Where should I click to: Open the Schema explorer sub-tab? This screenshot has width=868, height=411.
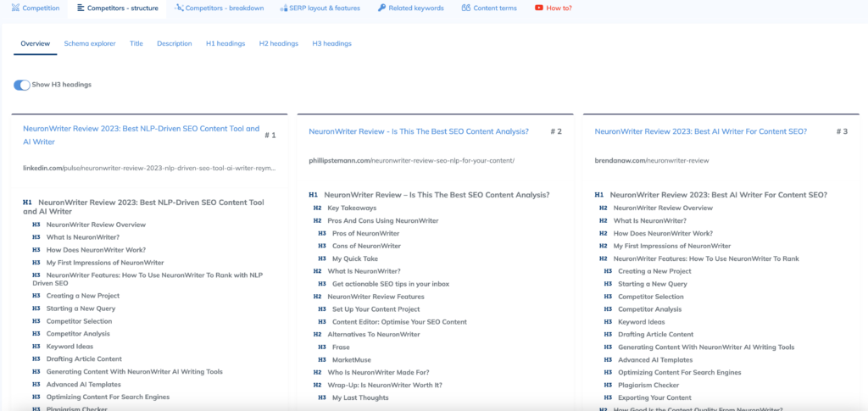point(90,44)
